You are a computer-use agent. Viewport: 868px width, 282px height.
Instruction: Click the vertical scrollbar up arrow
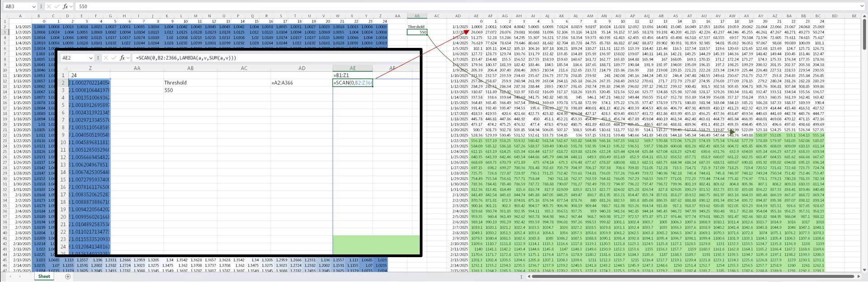point(864,16)
